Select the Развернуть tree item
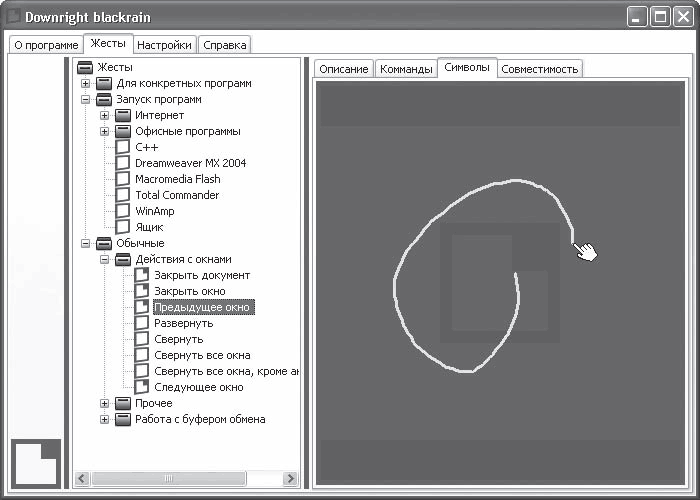 [x=183, y=323]
